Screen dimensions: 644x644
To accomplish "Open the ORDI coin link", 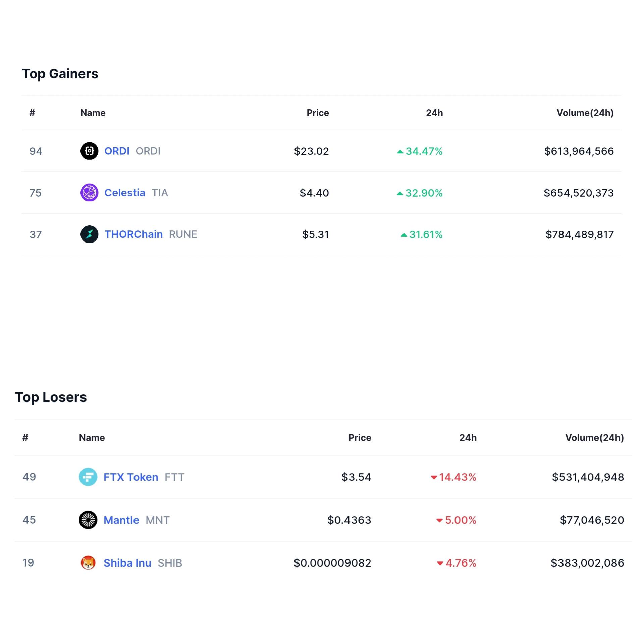I will click(117, 151).
